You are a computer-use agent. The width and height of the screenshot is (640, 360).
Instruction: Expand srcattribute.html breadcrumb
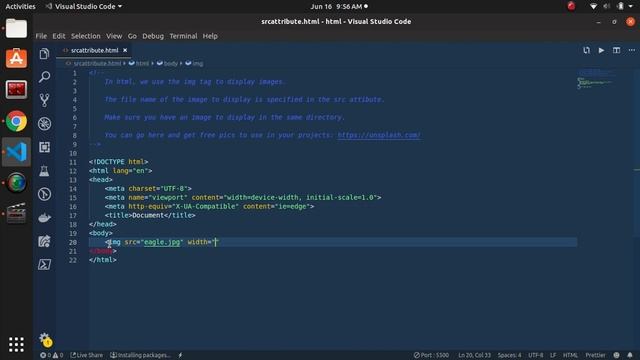tap(97, 63)
